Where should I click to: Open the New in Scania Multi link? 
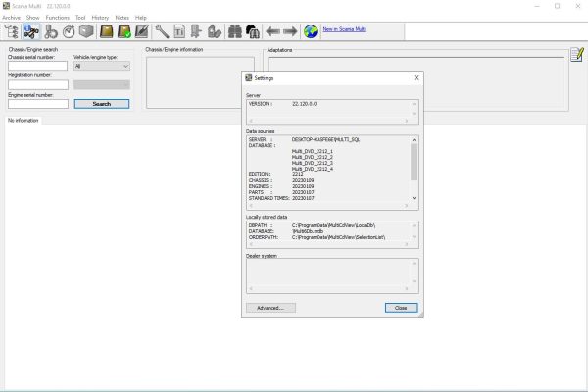(x=344, y=29)
